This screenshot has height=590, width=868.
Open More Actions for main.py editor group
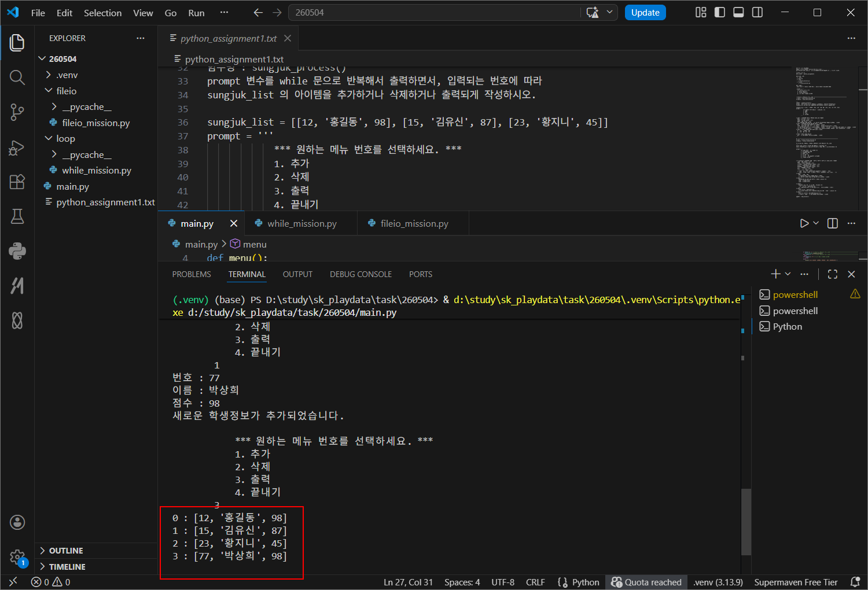[851, 223]
